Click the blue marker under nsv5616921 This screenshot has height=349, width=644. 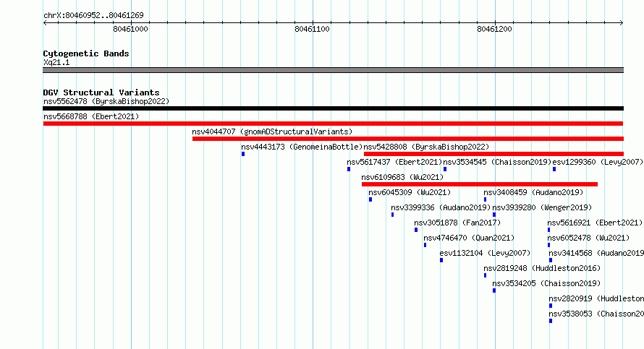tap(548, 230)
